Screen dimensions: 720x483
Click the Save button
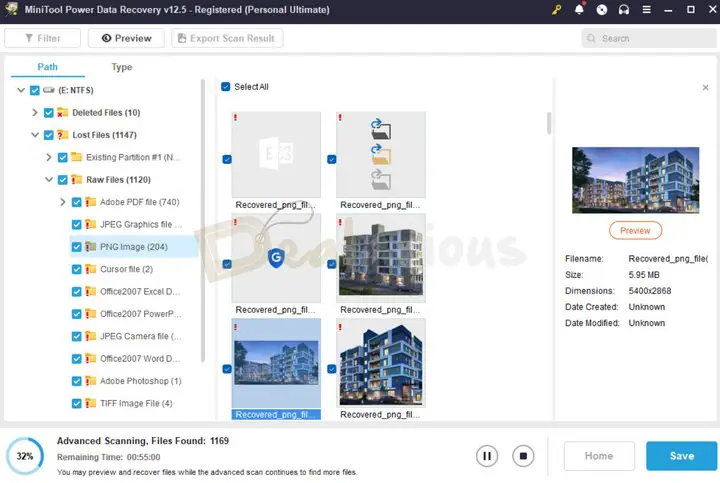click(x=681, y=456)
